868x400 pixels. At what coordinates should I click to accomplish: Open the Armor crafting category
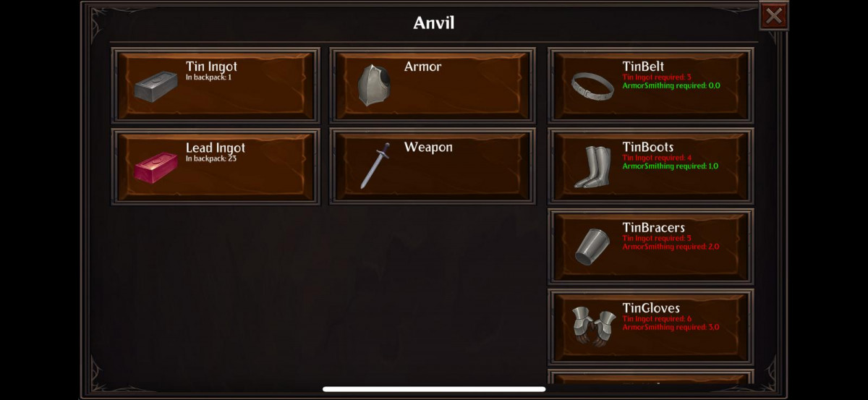click(x=433, y=85)
